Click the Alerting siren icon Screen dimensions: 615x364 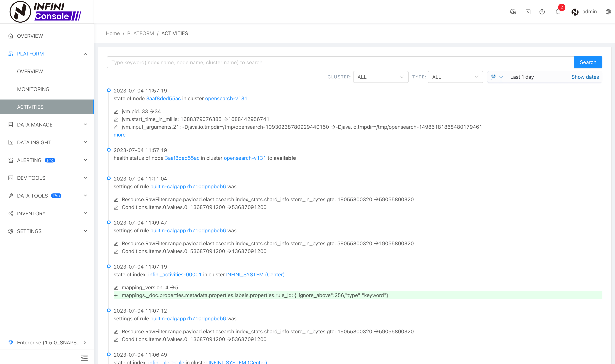point(11,160)
